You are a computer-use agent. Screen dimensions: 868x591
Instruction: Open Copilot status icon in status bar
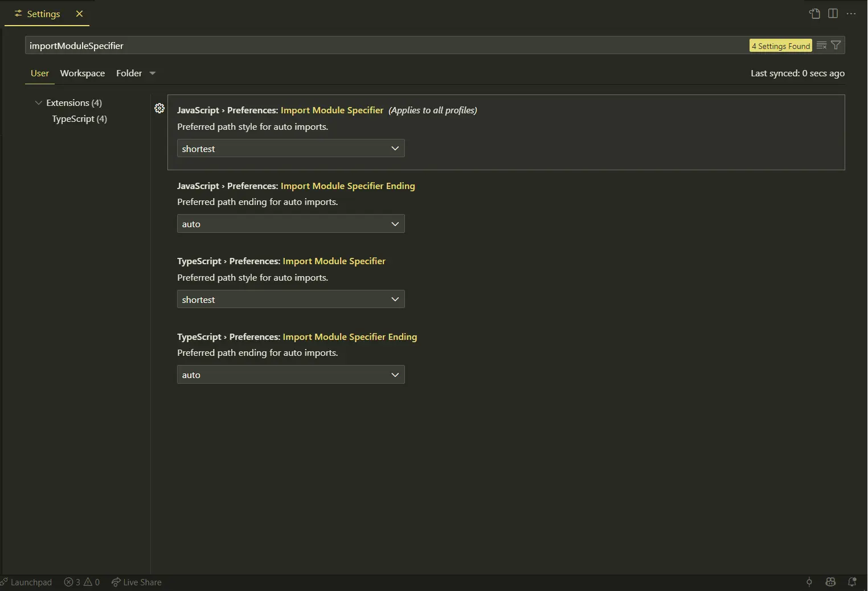pos(830,582)
